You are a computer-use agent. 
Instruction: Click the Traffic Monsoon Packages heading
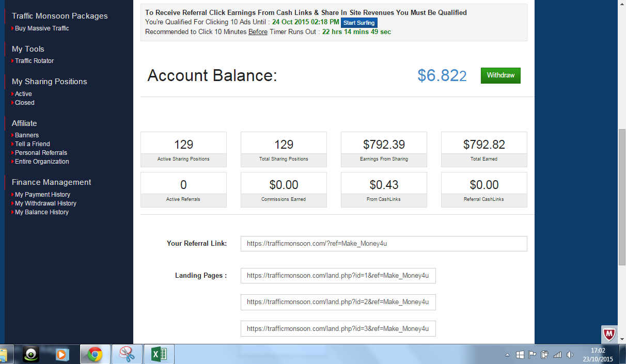pos(60,16)
